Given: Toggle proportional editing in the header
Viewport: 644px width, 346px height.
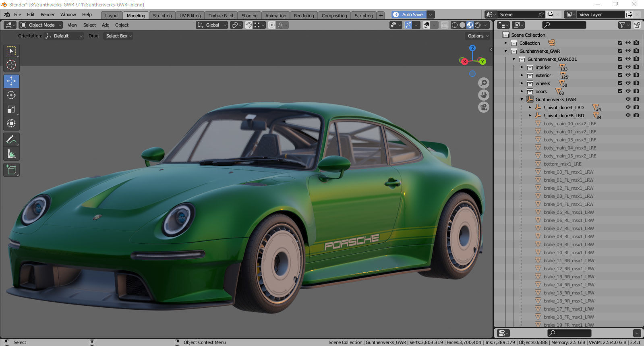Looking at the screenshot, I should click(x=272, y=25).
